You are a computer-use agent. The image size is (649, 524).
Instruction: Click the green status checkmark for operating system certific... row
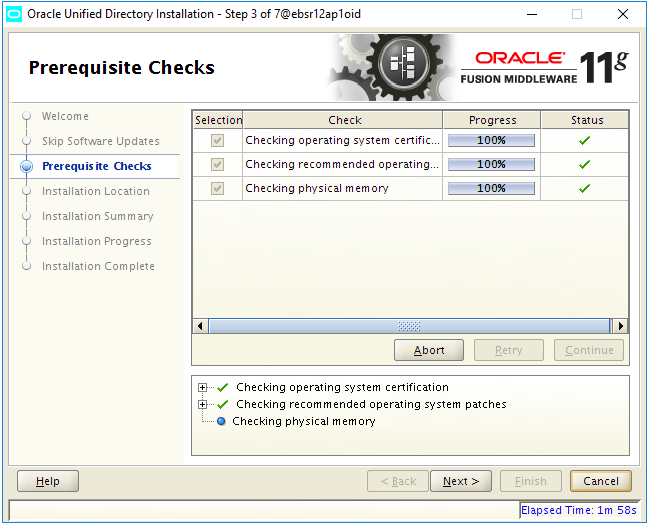pyautogui.click(x=584, y=141)
